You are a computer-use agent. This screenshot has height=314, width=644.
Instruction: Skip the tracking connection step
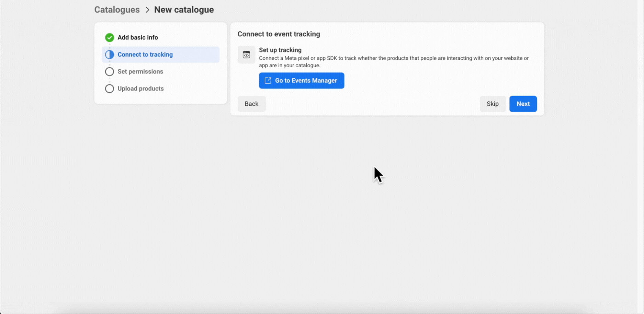[x=493, y=104]
